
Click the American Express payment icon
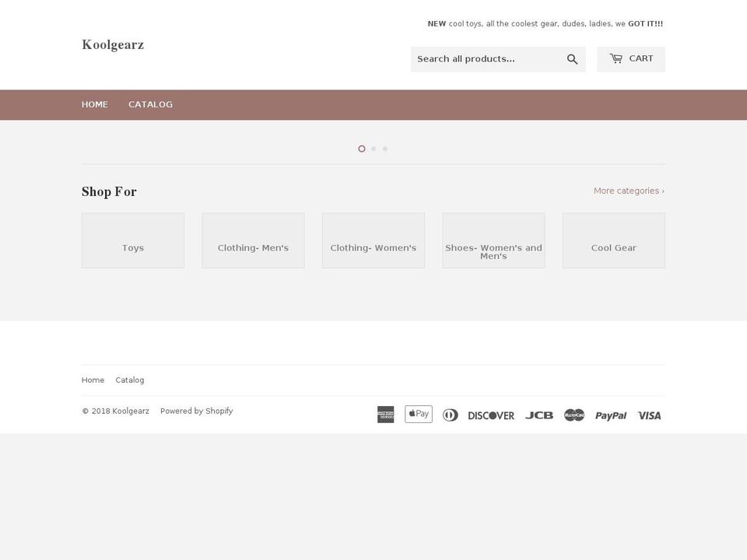pyautogui.click(x=385, y=415)
